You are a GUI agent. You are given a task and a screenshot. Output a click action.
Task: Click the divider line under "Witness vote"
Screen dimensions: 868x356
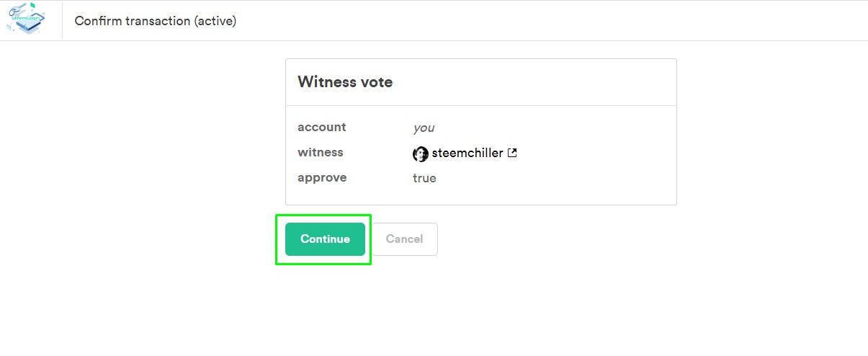coord(480,106)
